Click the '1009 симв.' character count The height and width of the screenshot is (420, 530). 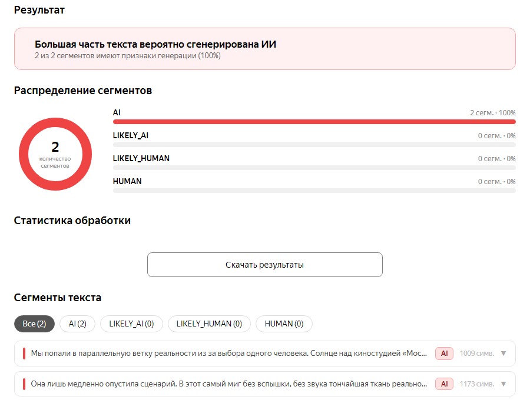coord(476,354)
